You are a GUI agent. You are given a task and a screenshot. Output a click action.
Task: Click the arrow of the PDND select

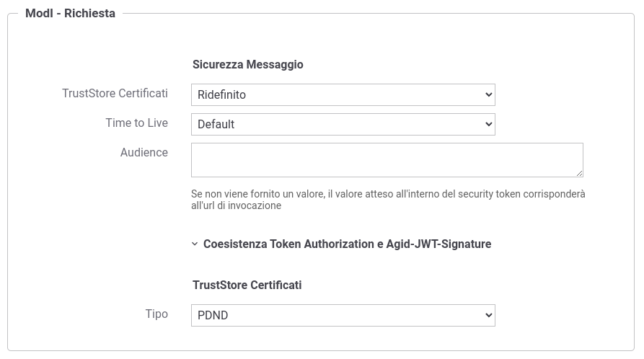488,316
